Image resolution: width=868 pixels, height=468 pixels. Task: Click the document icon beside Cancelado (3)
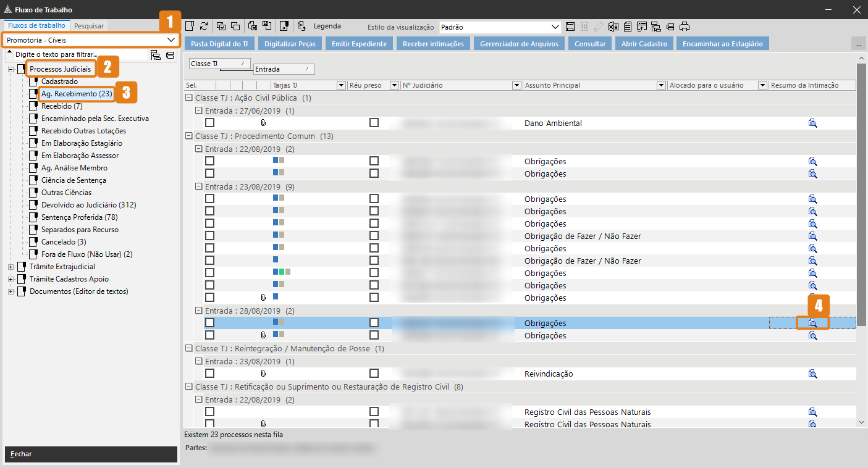(x=34, y=242)
